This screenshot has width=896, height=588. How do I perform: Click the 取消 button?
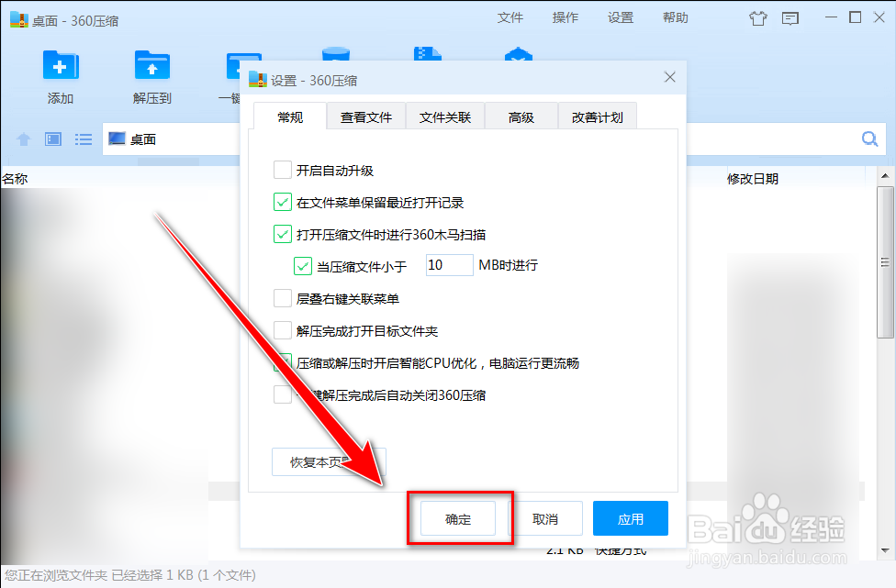click(x=545, y=518)
